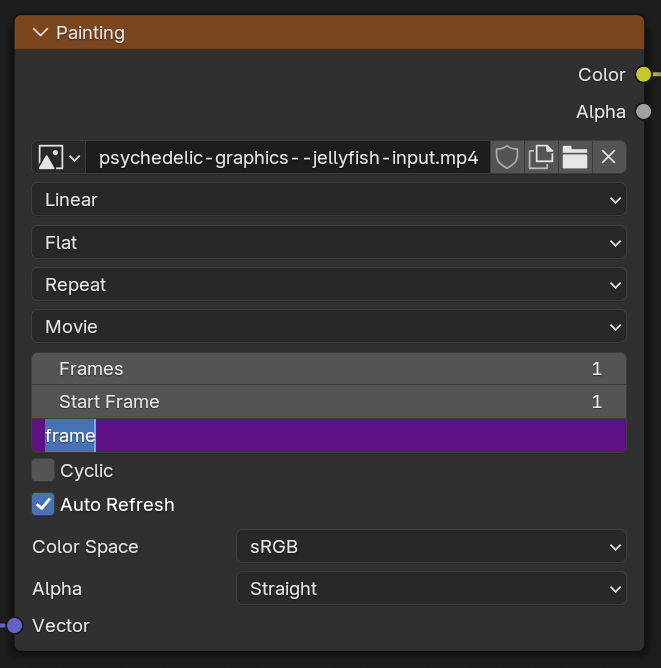This screenshot has width=661, height=668.
Task: Disable the Auto Refresh checkbox
Action: (x=43, y=504)
